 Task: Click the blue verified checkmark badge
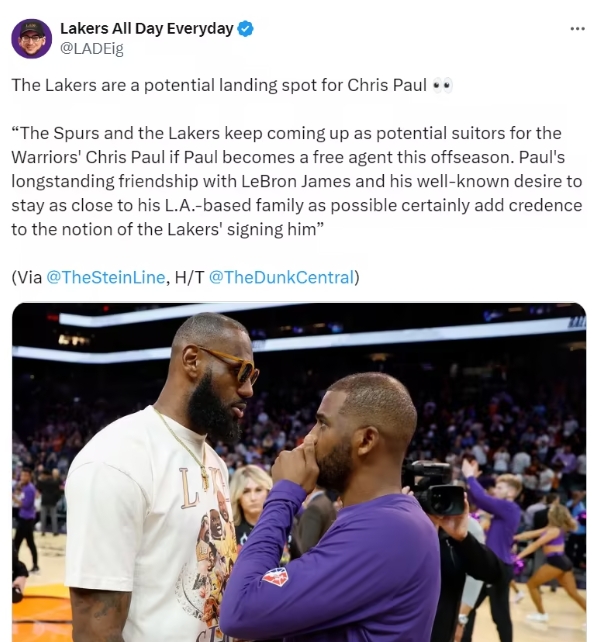(x=246, y=29)
